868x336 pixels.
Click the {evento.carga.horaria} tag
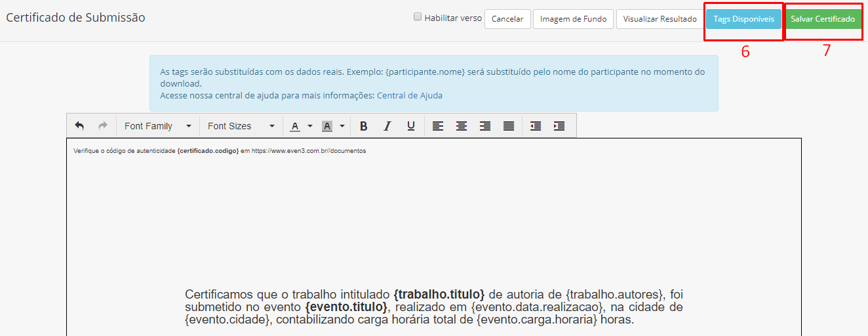coord(537,320)
